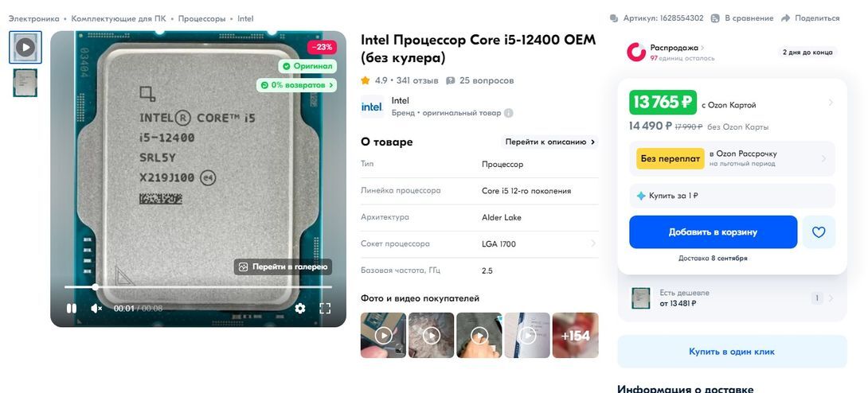
Task: Open the +154 customer photos
Action: point(575,336)
